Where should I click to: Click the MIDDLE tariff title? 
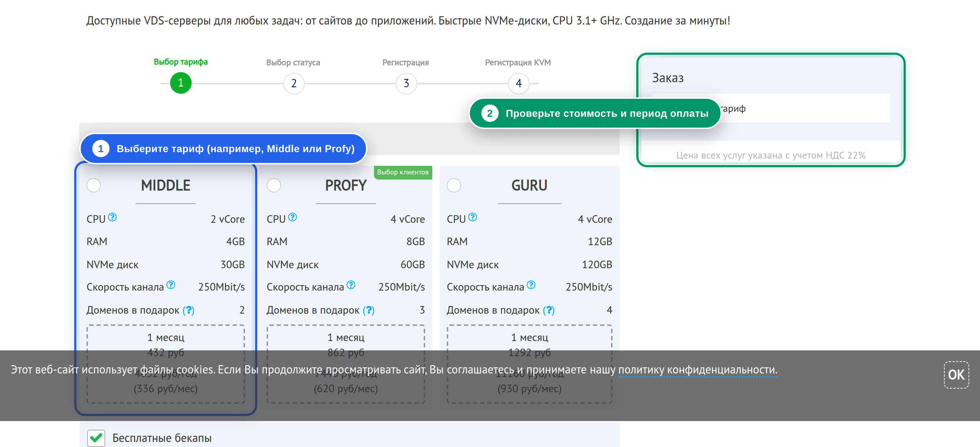pyautogui.click(x=165, y=185)
